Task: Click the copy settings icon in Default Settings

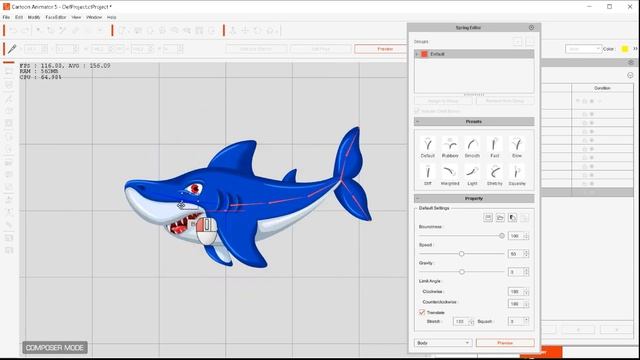Action: click(513, 218)
